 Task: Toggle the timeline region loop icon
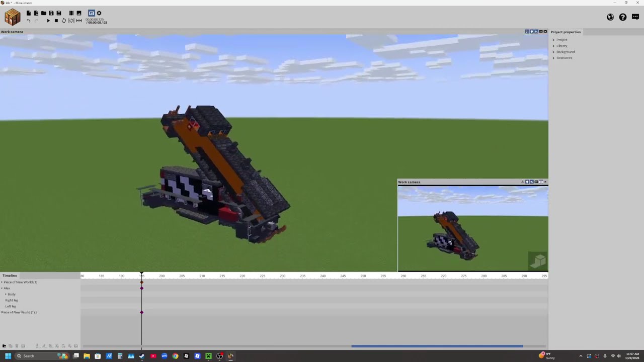pos(71,21)
